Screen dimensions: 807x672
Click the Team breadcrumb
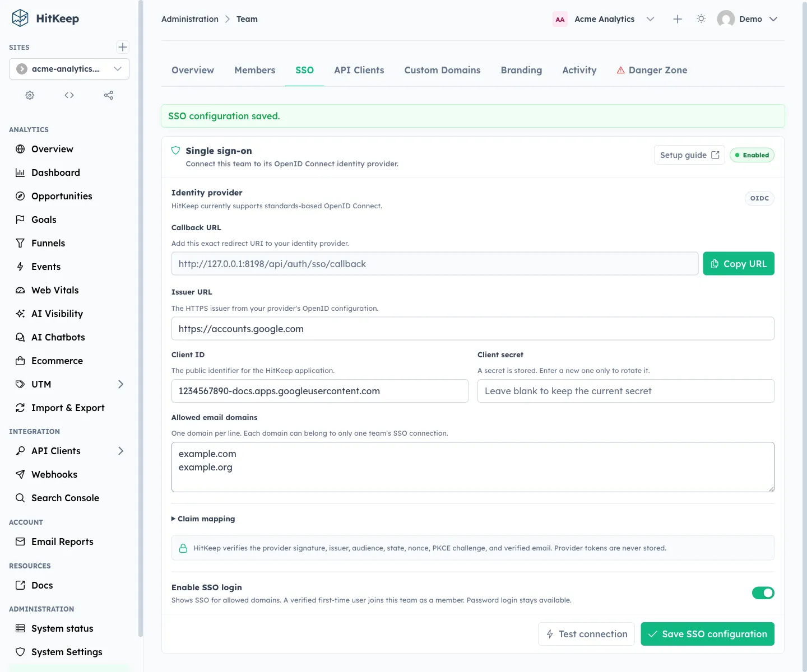coord(247,19)
